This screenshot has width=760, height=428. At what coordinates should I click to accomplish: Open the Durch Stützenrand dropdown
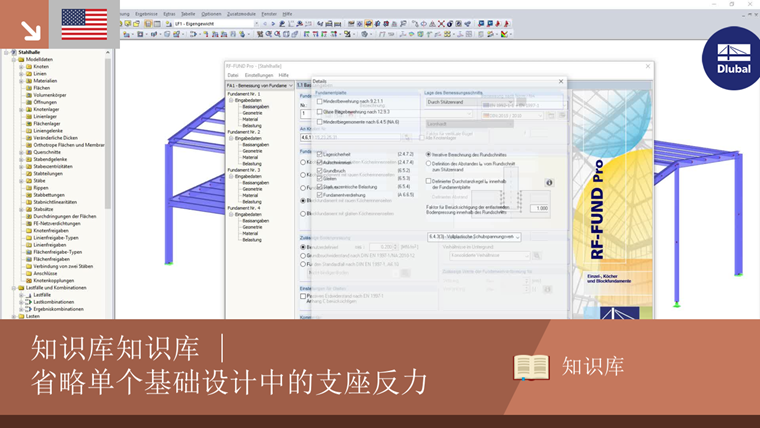click(469, 102)
